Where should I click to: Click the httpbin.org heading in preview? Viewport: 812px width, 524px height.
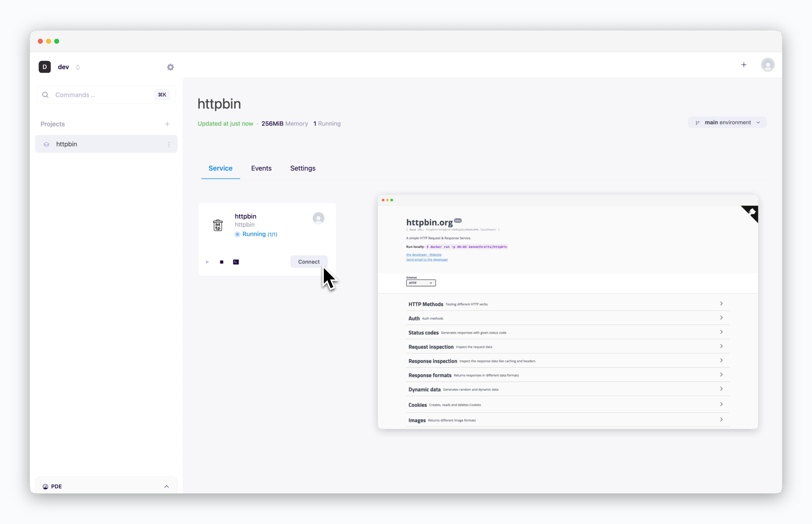pos(429,222)
